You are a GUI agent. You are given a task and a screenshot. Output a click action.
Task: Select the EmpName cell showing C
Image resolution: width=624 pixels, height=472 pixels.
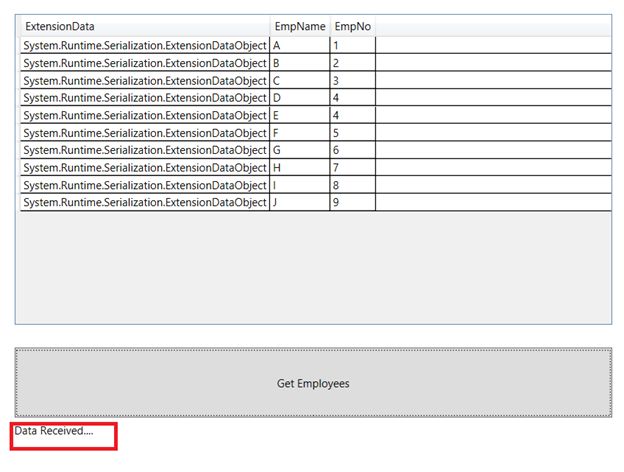point(300,80)
